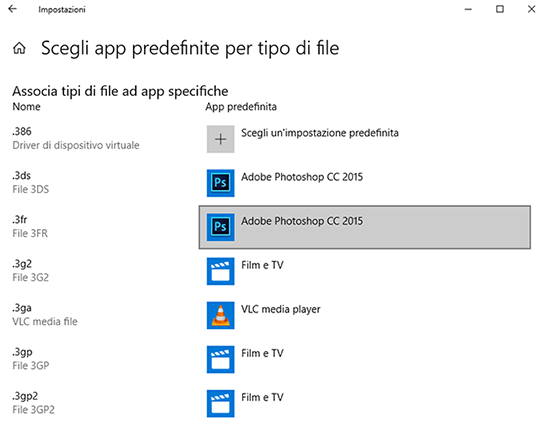Image resolution: width=542 pixels, height=425 pixels.
Task: Select 'File 3DS' description
Action: (x=31, y=189)
